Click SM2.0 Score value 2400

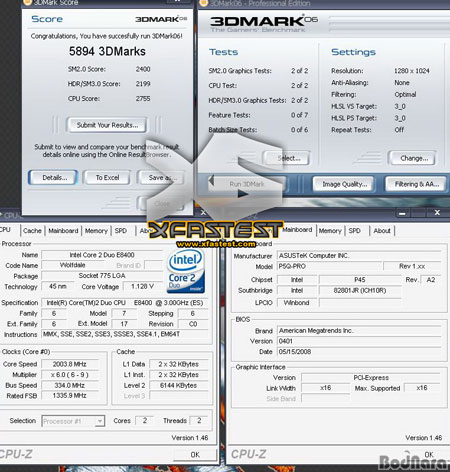[143, 69]
